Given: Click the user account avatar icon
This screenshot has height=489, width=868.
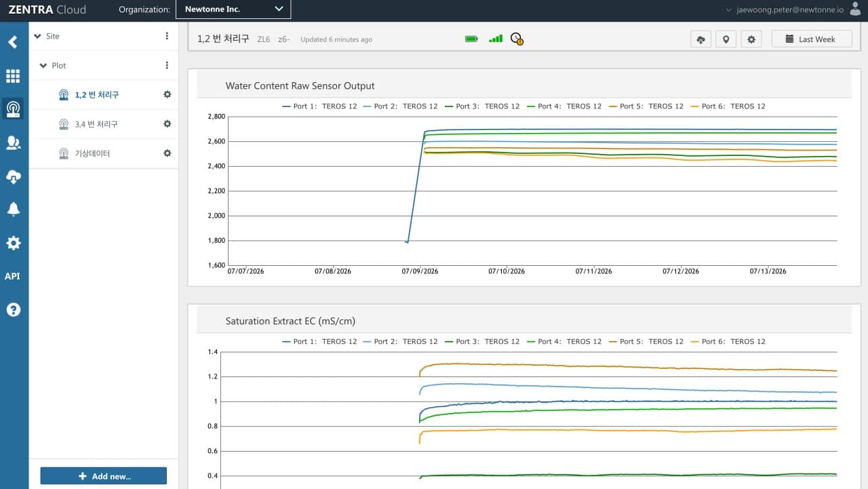Looking at the screenshot, I should coord(855,9).
